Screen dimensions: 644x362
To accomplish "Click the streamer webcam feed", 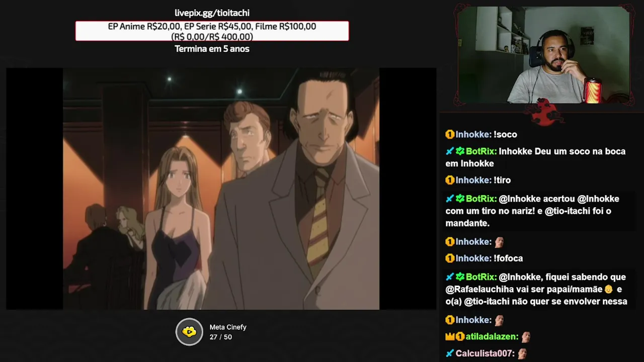I will (543, 54).
